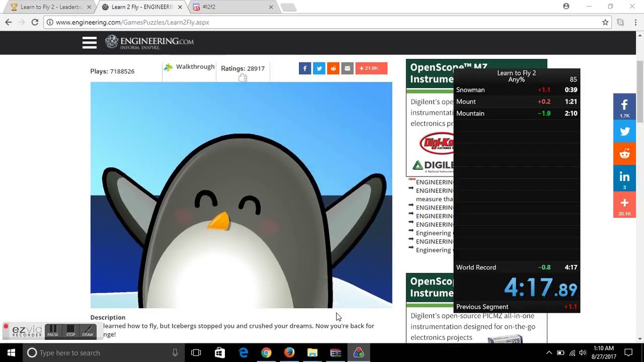Stop the ezvid recording

pos(70,331)
